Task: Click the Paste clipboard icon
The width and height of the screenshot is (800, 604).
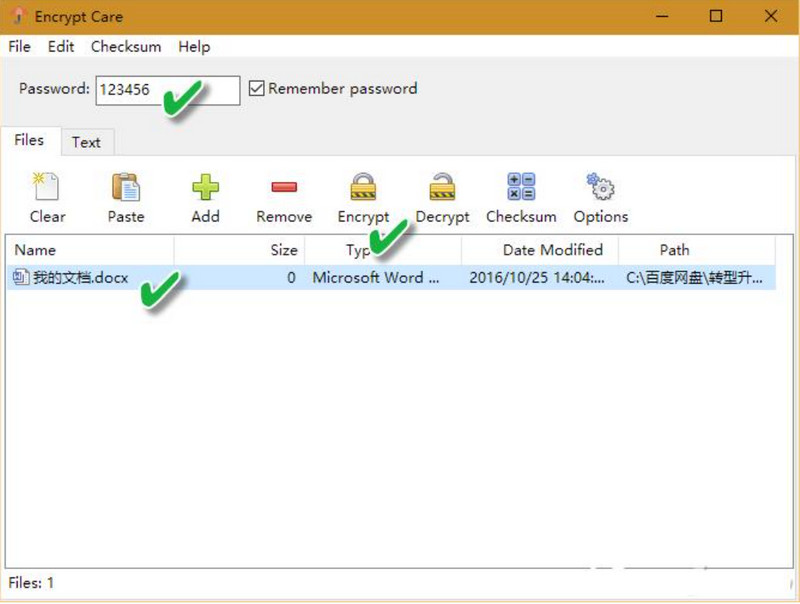Action: (x=126, y=187)
